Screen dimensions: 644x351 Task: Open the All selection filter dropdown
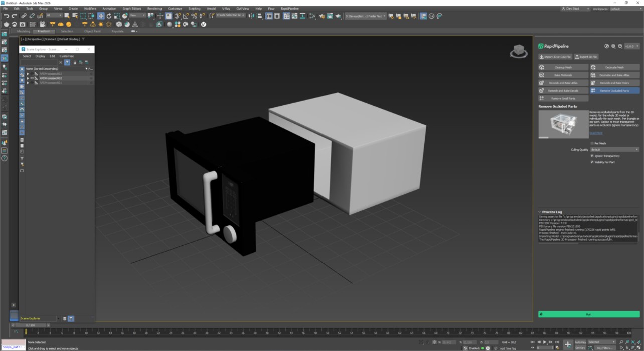click(x=54, y=16)
